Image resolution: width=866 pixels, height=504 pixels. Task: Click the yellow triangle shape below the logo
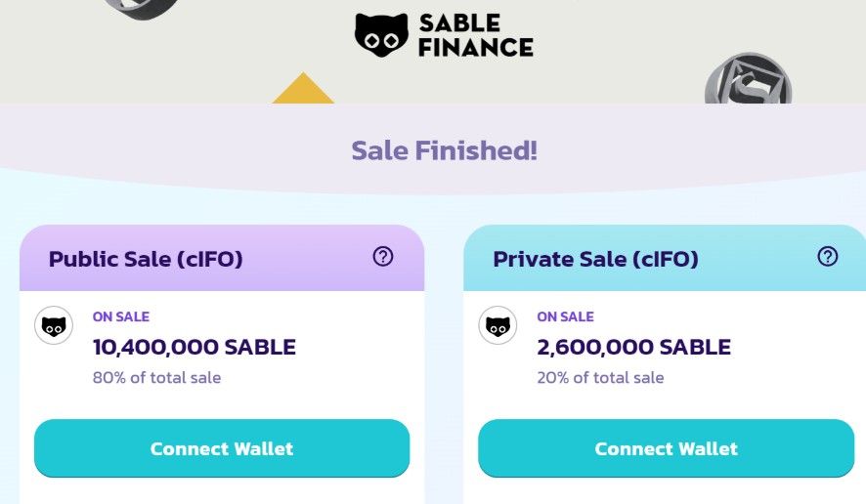click(303, 89)
